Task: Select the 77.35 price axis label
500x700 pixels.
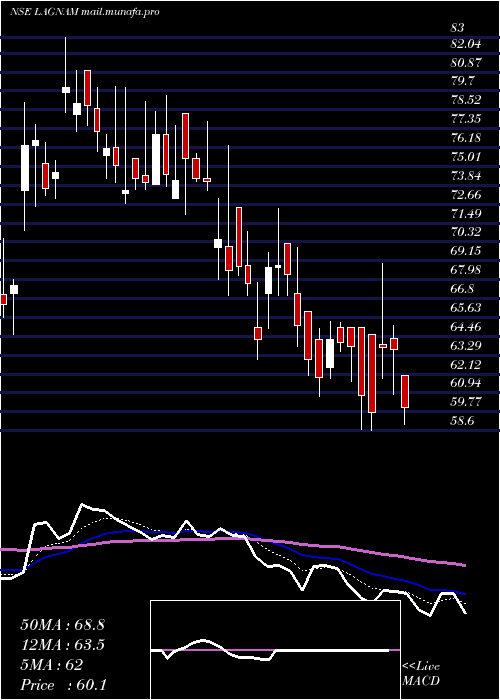Action: [466, 119]
